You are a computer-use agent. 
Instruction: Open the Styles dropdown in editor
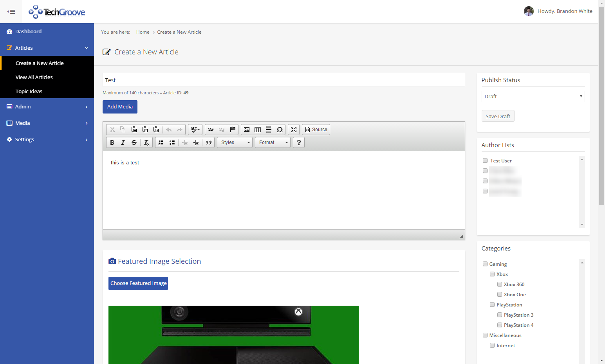coord(235,142)
